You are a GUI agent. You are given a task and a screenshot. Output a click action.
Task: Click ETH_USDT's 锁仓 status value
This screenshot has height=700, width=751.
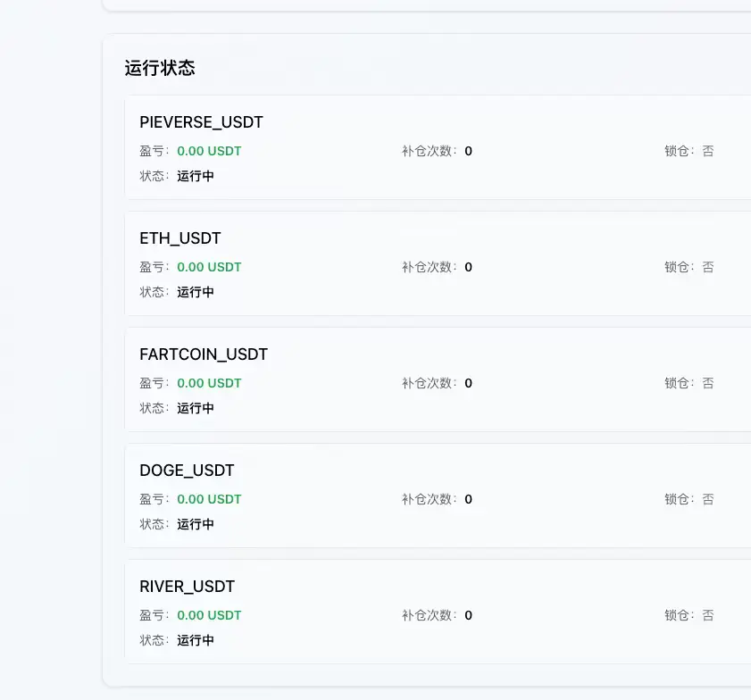point(707,267)
